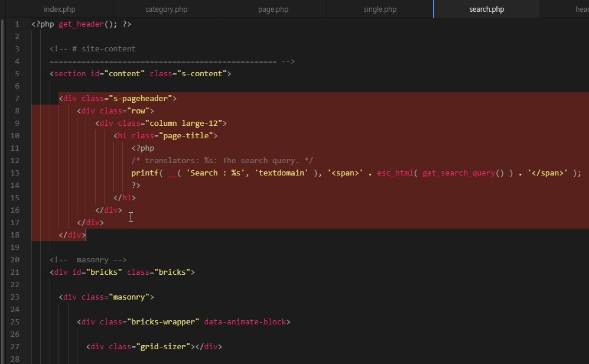Viewport: 589px width, 364px height.
Task: Click the printf function name
Action: click(145, 173)
